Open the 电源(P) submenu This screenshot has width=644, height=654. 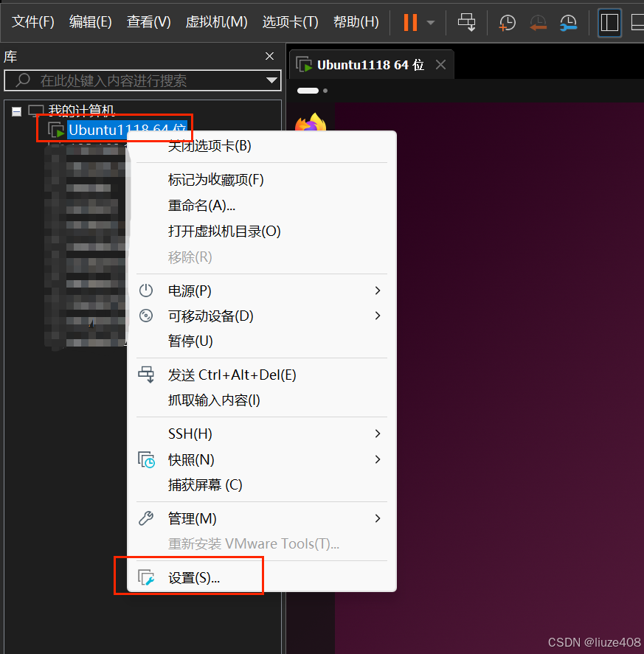point(262,291)
